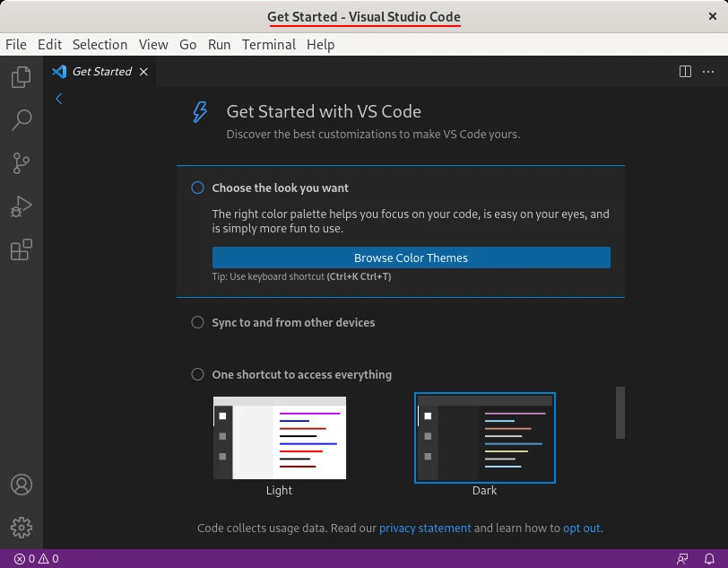Open the Terminal menu
This screenshot has width=728, height=568.
(268, 44)
